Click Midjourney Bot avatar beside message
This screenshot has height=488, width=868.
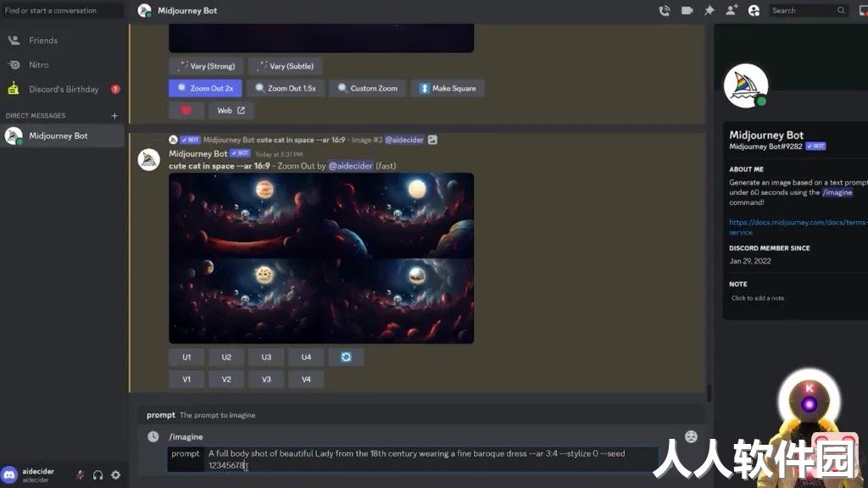pos(149,160)
